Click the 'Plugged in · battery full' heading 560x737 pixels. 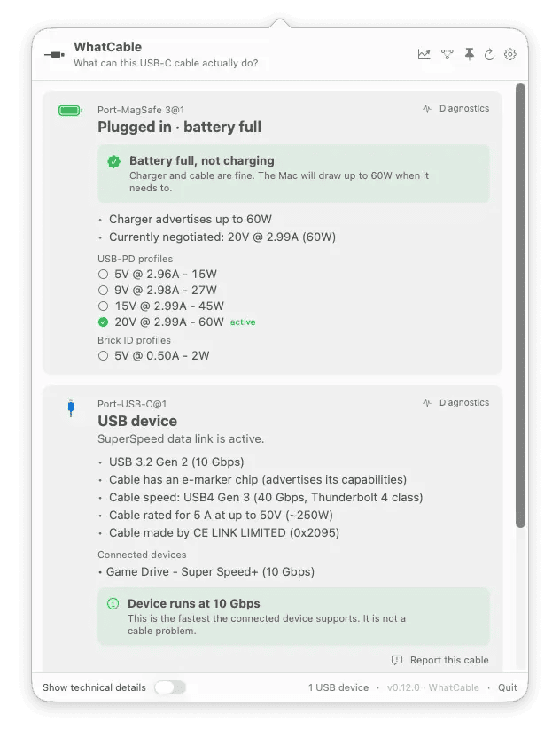(179, 127)
